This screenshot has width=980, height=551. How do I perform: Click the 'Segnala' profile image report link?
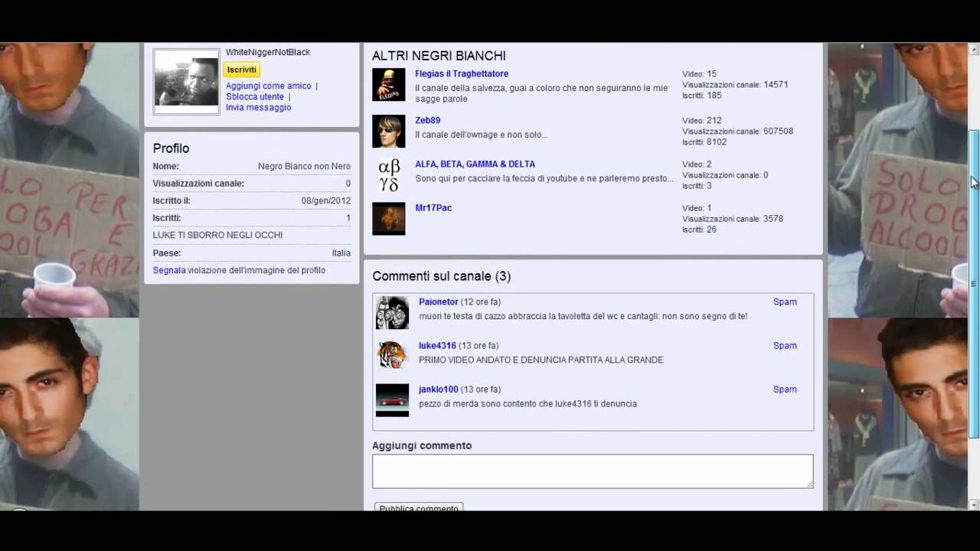click(169, 270)
